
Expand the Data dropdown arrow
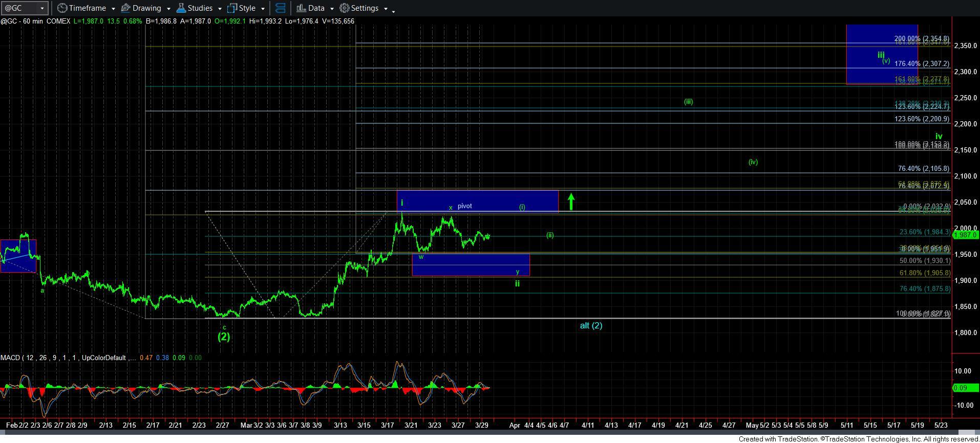tap(332, 9)
